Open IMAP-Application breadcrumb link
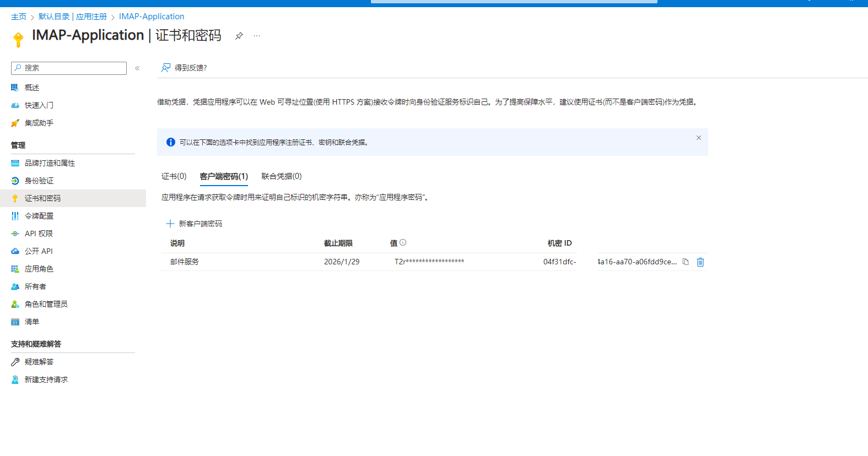Screen dimensions: 868x456 click(152, 17)
